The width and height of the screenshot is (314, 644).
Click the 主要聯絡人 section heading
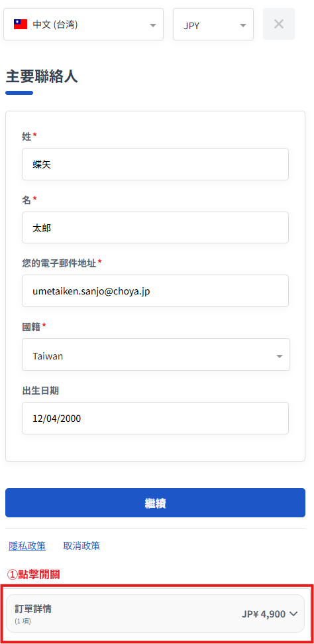pyautogui.click(x=42, y=76)
